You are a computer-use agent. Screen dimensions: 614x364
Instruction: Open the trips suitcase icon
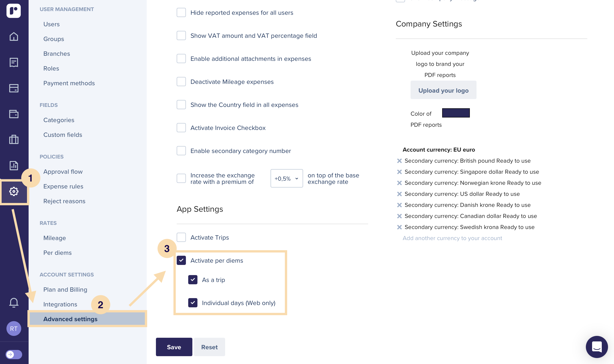click(x=14, y=140)
